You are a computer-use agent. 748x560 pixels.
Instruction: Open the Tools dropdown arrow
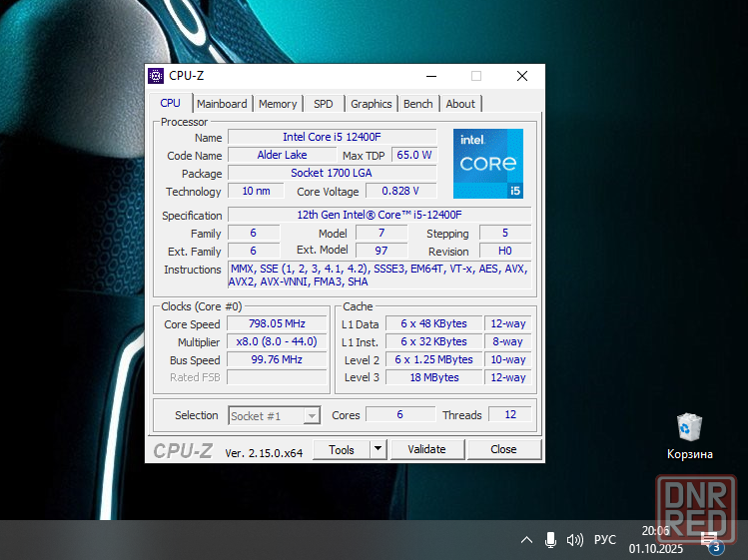[377, 449]
